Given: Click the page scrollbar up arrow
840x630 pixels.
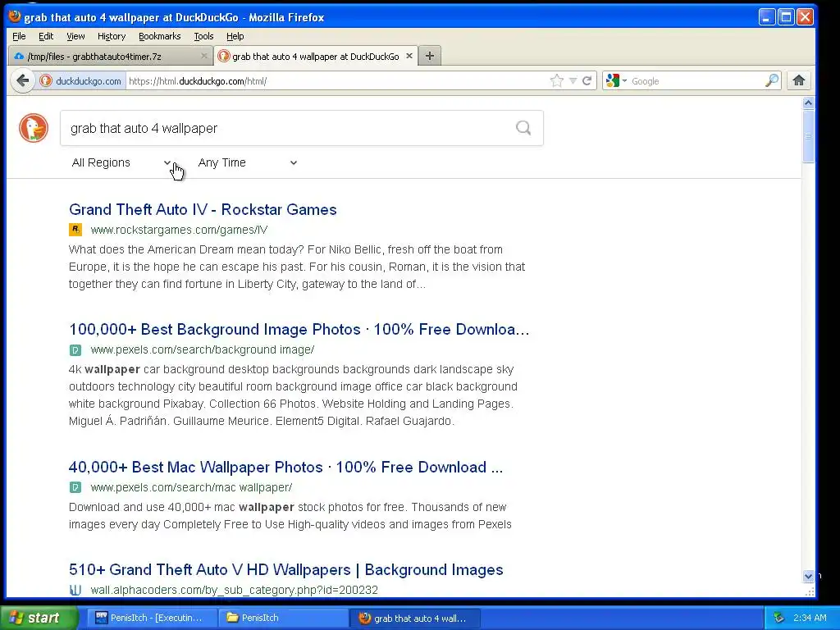Looking at the screenshot, I should (808, 103).
